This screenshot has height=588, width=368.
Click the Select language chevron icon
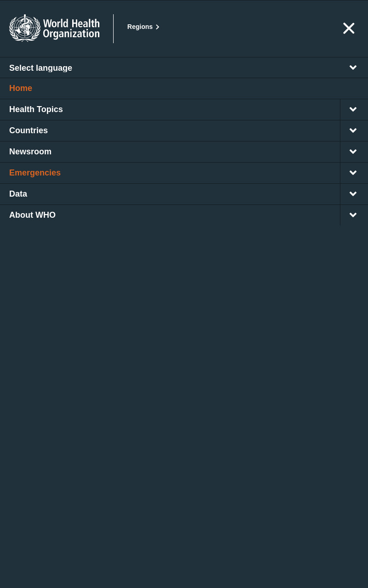353,68
